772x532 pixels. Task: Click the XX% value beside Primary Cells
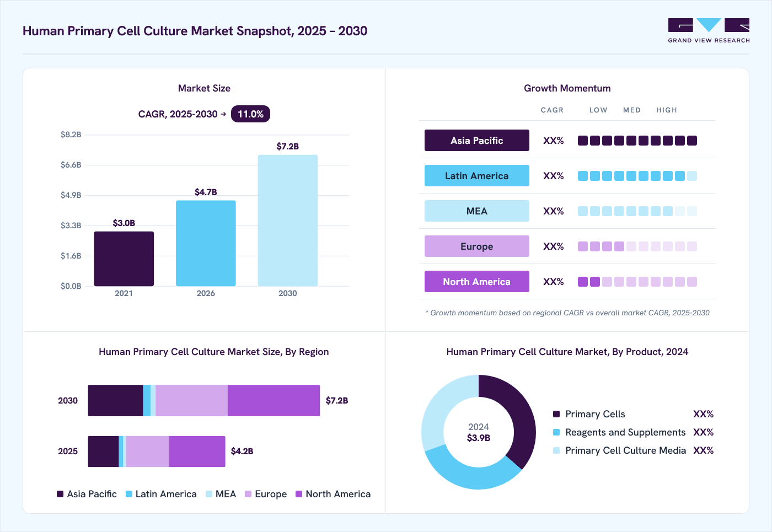[x=704, y=414]
